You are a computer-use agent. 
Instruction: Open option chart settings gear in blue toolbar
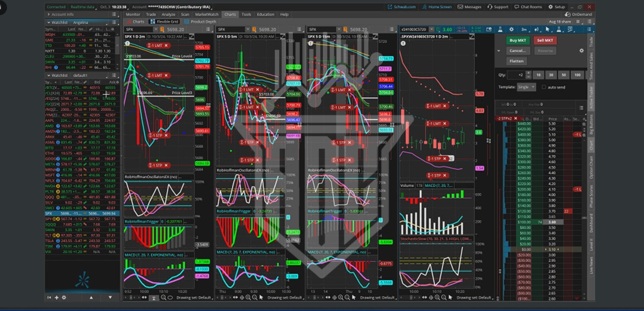[x=511, y=29]
